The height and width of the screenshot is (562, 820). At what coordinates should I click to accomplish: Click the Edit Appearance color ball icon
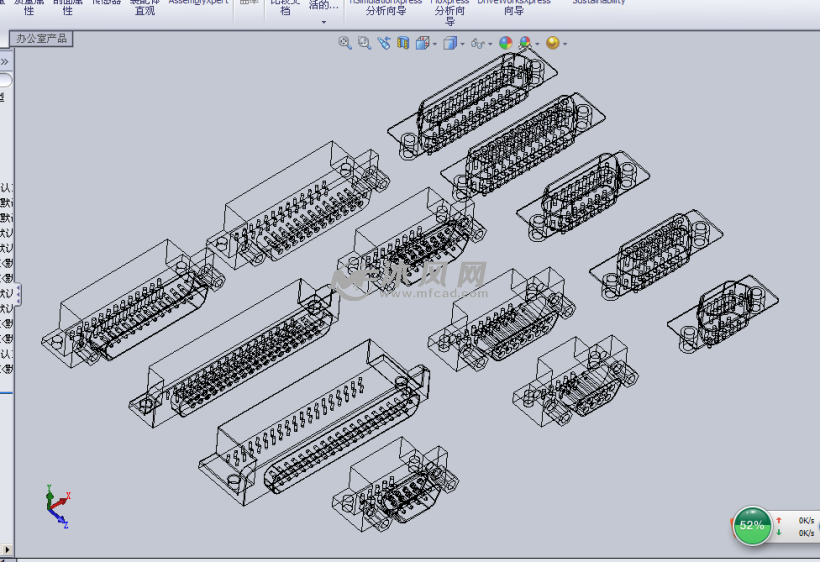pos(505,43)
